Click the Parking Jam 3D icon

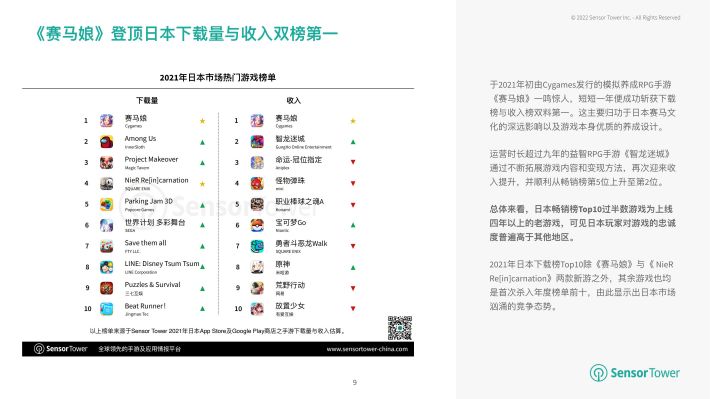pyautogui.click(x=106, y=204)
